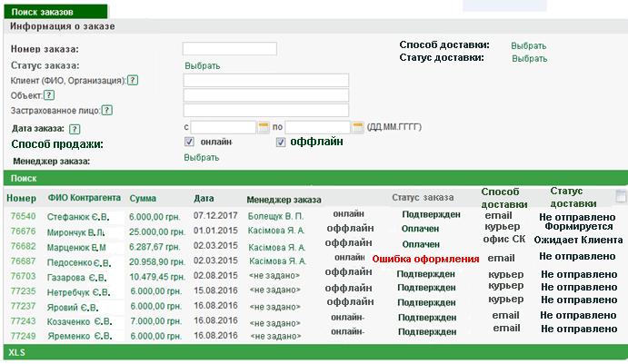Click help icon beside Объект label
Image resolution: width=628 pixels, height=364 pixels.
pyautogui.click(x=49, y=95)
